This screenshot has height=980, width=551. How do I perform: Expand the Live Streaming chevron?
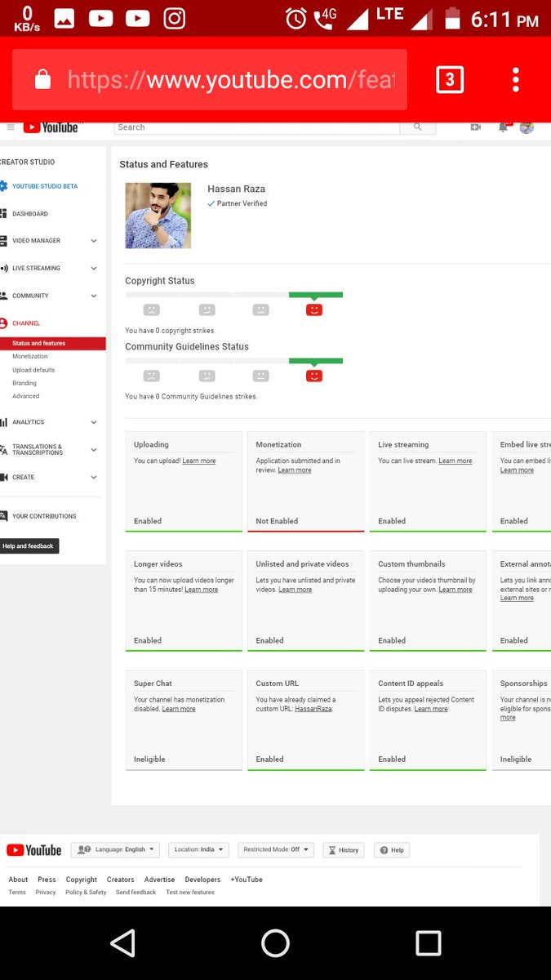[x=94, y=268]
